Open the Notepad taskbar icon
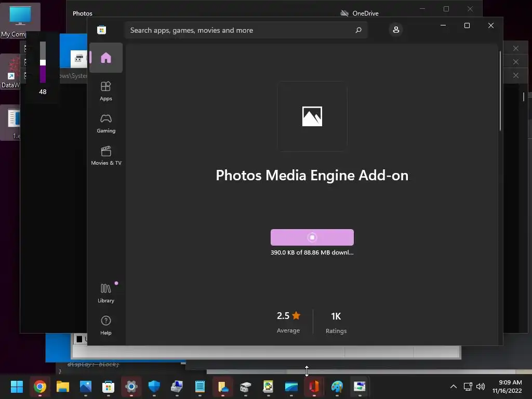This screenshot has height=399, width=532. coord(200,387)
